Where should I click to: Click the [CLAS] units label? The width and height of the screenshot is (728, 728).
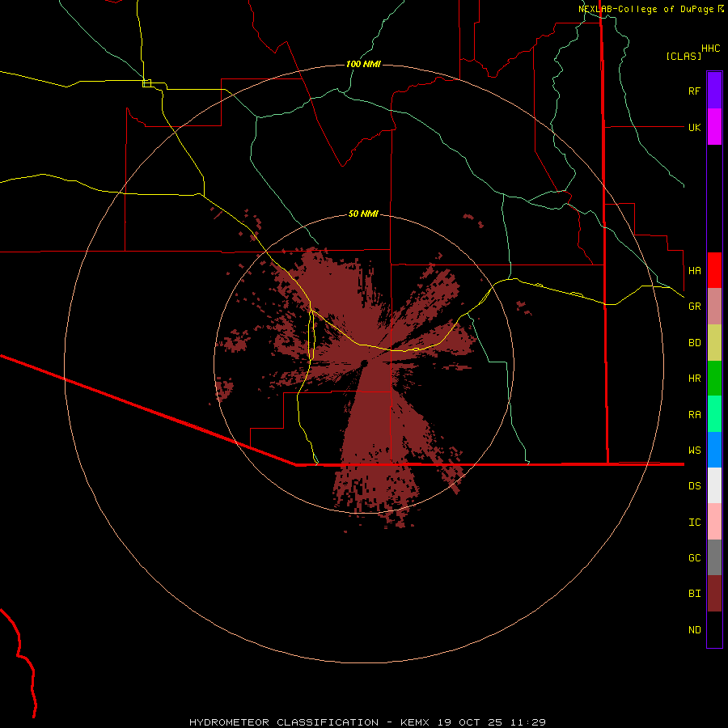pos(684,56)
